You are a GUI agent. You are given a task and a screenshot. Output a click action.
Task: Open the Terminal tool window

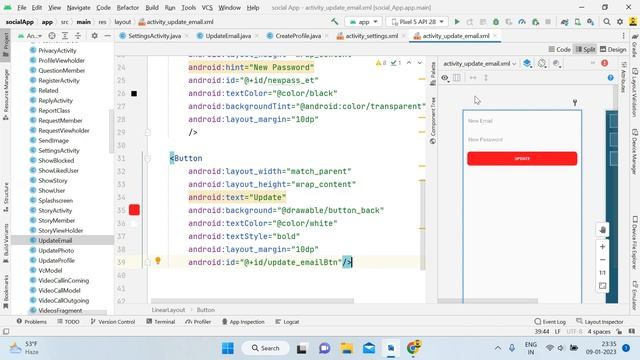(161, 322)
